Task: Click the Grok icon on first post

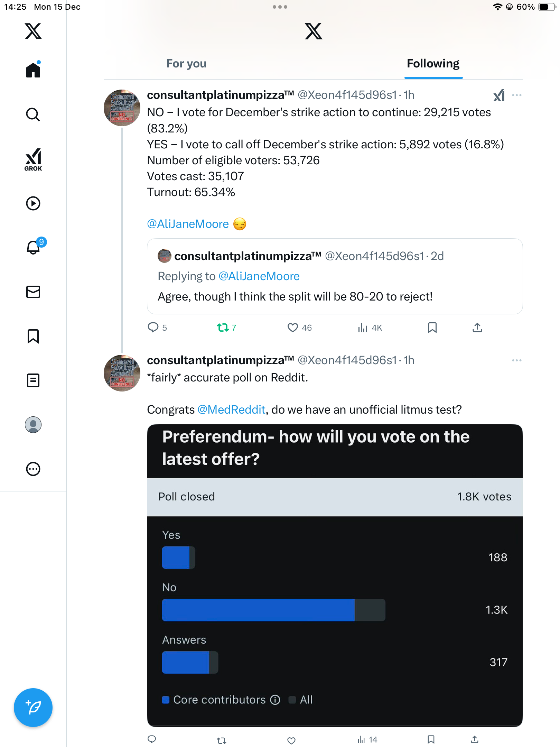Action: tap(499, 95)
